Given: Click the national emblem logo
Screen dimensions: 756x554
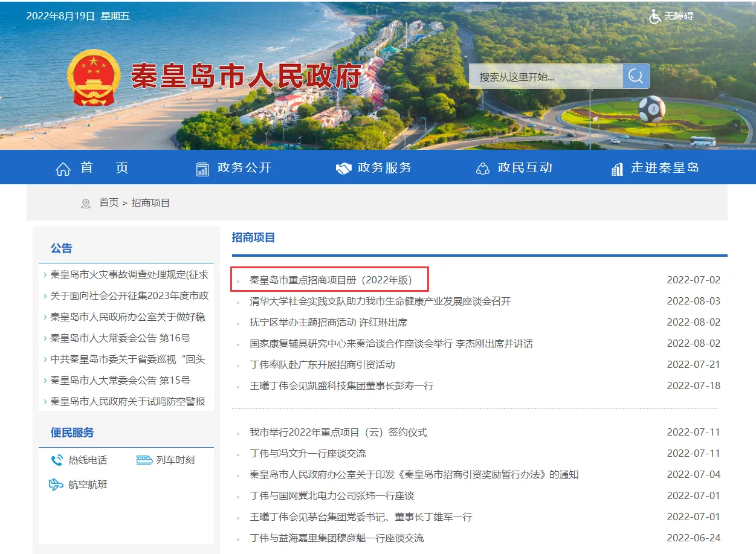Looking at the screenshot, I should pos(94,78).
